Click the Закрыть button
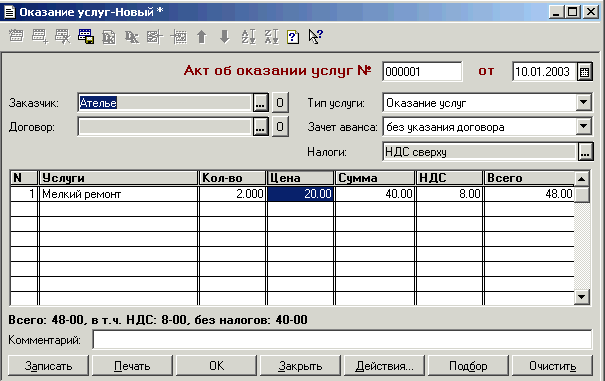The height and width of the screenshot is (381, 605). 300,366
